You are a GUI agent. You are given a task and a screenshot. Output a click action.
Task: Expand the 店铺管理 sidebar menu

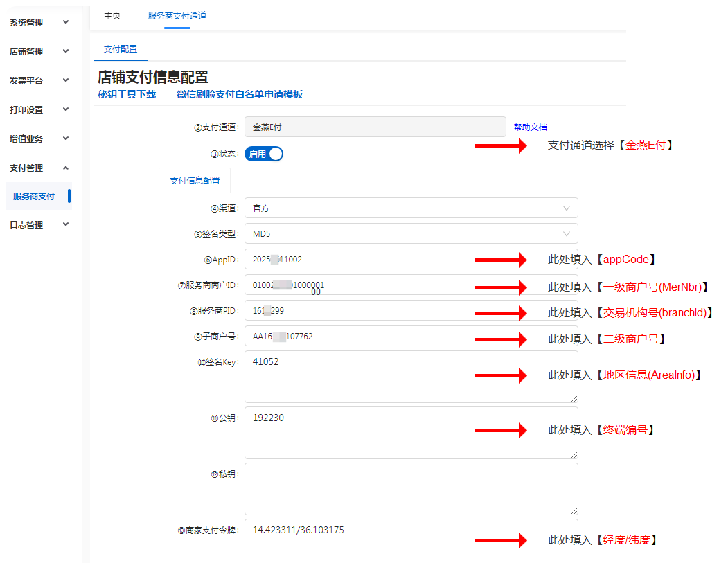click(x=39, y=52)
